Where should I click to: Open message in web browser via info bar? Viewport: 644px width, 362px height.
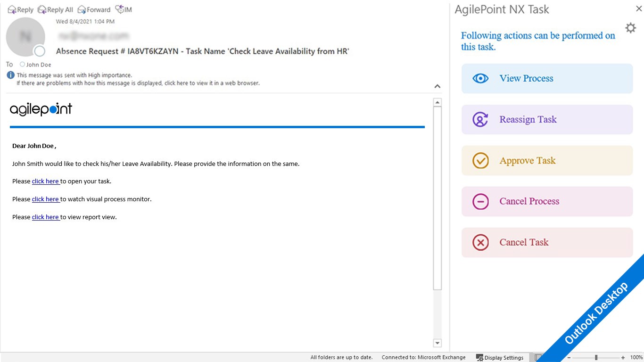[x=138, y=83]
